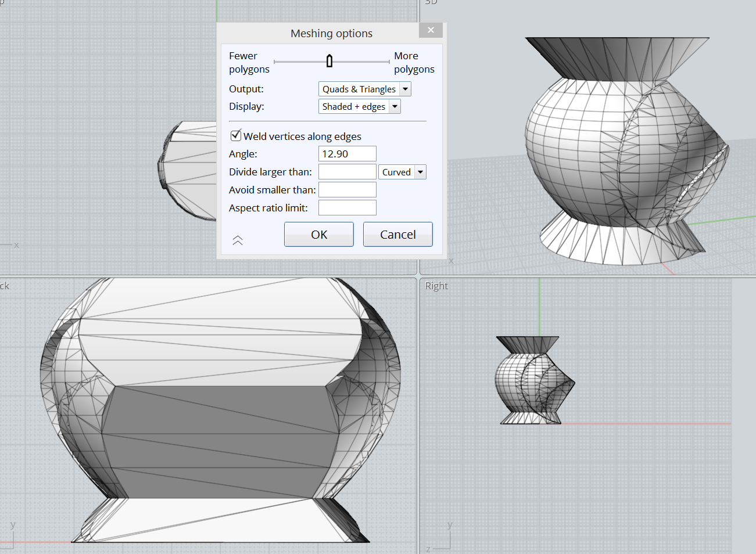
Task: Collapse the advanced meshing options chevron
Action: coord(238,240)
